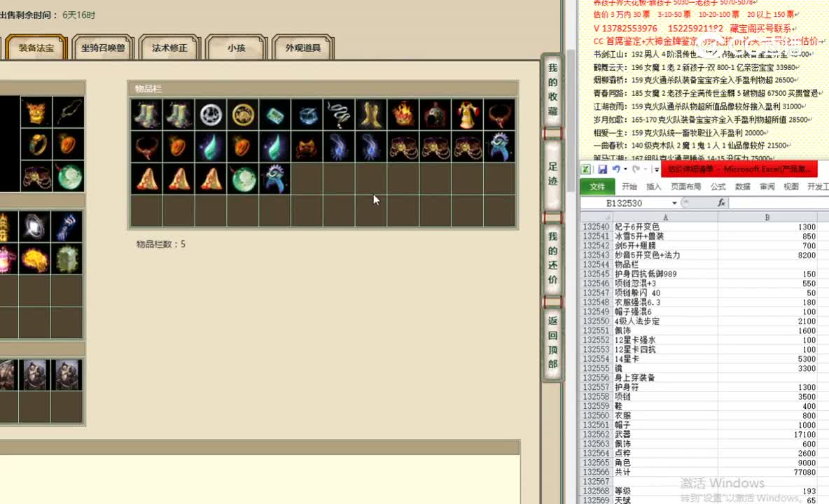Switch to the 装备法宝 tab
This screenshot has width=829, height=504.
[x=36, y=48]
